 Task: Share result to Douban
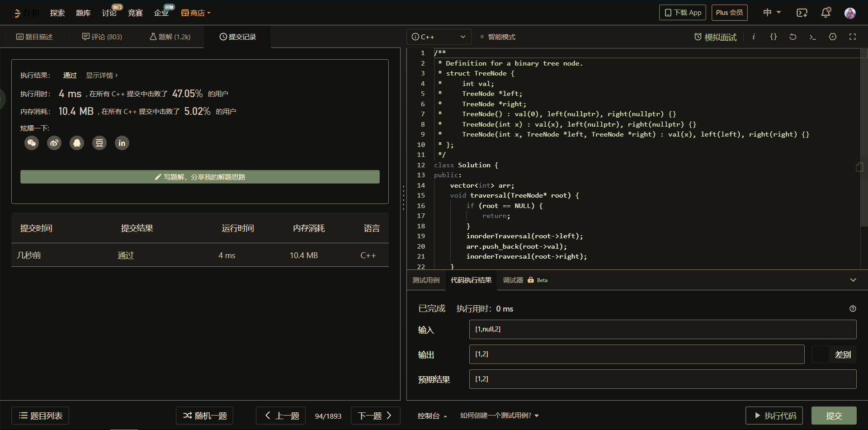pyautogui.click(x=99, y=143)
